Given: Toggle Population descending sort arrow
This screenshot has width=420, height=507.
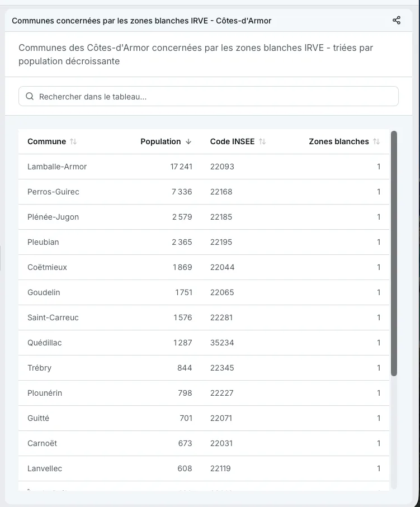Looking at the screenshot, I should click(188, 141).
